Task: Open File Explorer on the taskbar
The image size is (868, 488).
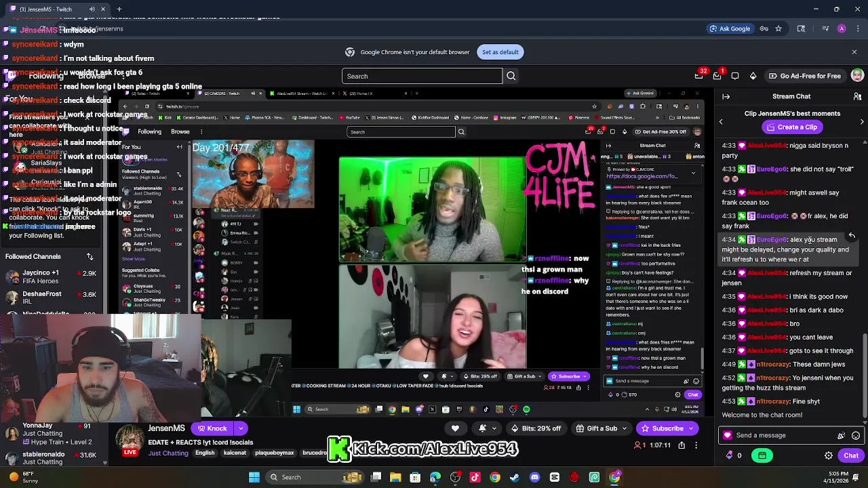Action: tap(395, 477)
